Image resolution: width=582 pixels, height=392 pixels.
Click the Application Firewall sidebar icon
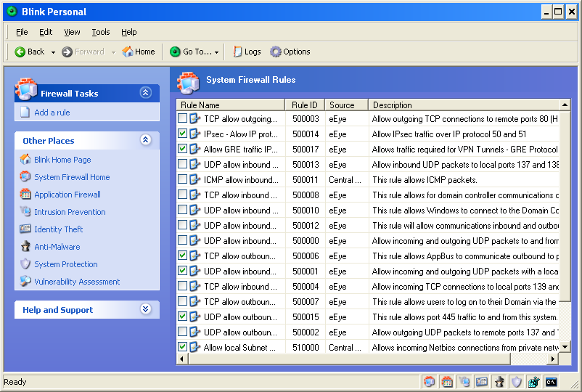(25, 194)
